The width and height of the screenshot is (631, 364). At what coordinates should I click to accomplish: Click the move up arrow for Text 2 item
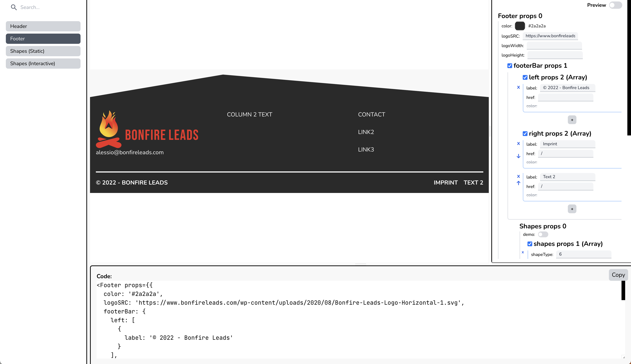tap(518, 183)
